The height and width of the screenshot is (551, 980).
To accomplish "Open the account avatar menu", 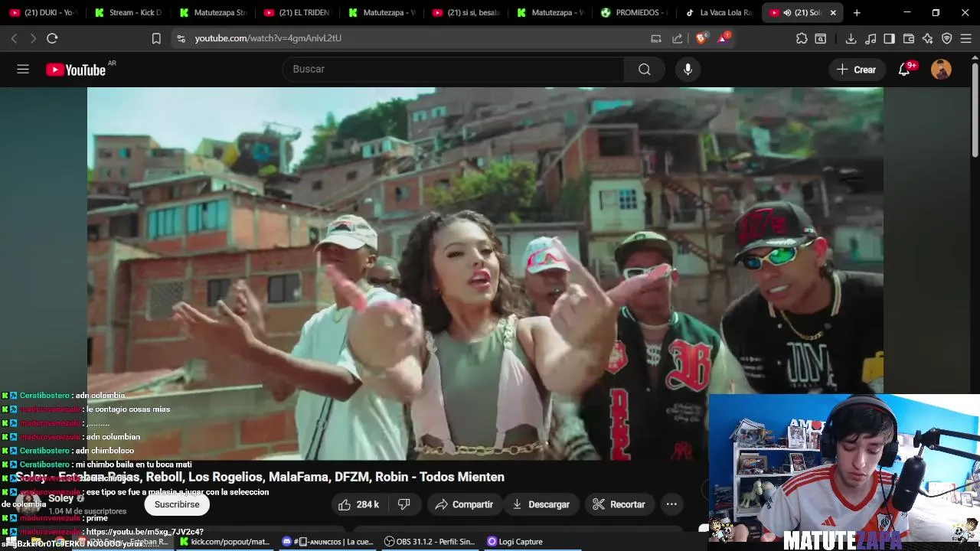I will click(941, 70).
